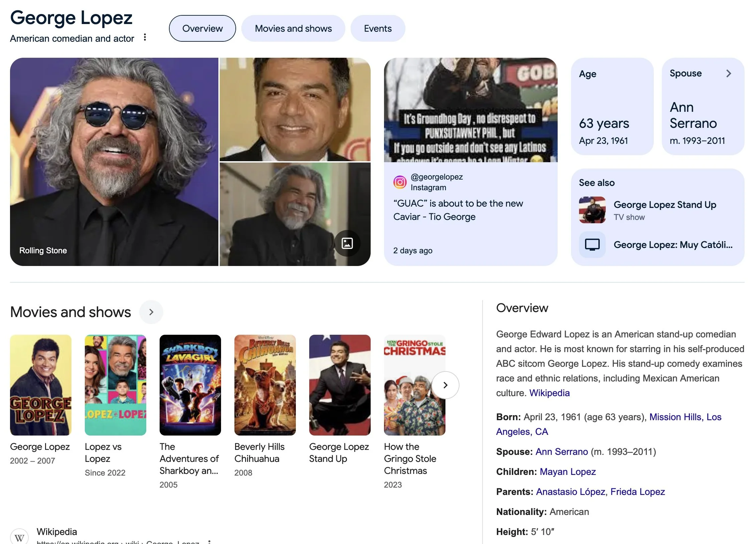756x544 pixels.
Task: Open the Lopez vs Lopez poster
Action: click(x=115, y=385)
